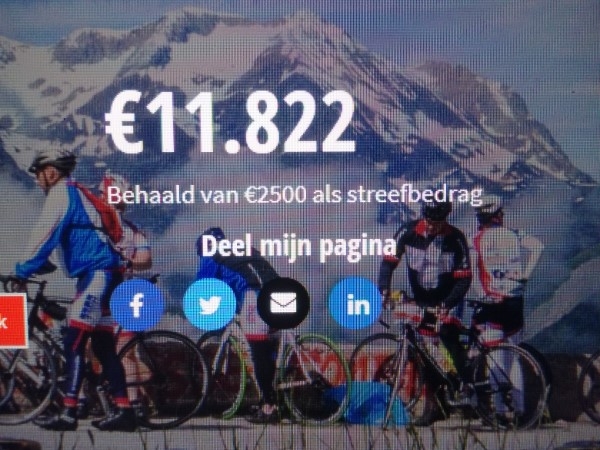The width and height of the screenshot is (600, 450).
Task: Click the word 'streefbedrag'
Action: pos(414,196)
